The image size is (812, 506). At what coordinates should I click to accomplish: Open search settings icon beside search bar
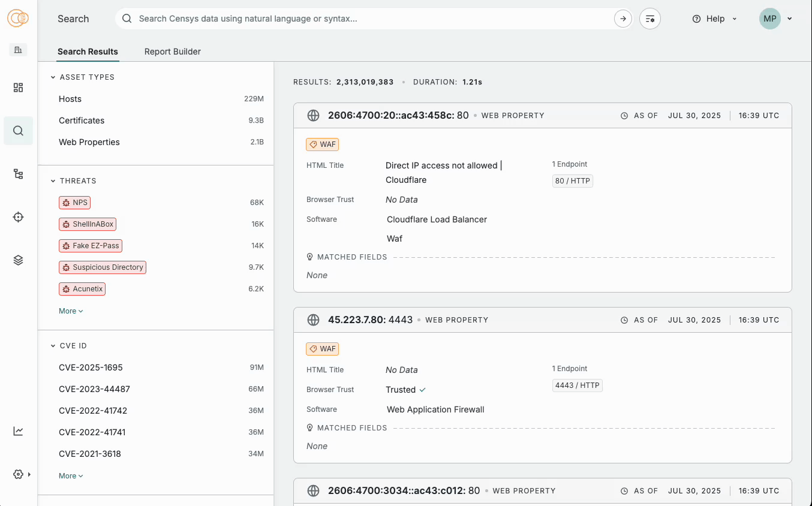pyautogui.click(x=649, y=19)
